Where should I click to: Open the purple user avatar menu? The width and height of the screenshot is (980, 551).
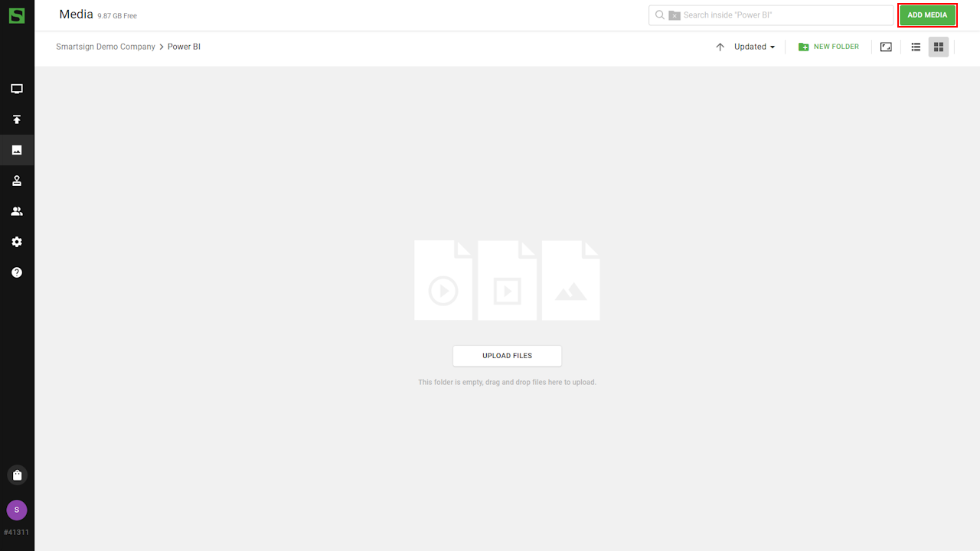[x=17, y=510]
